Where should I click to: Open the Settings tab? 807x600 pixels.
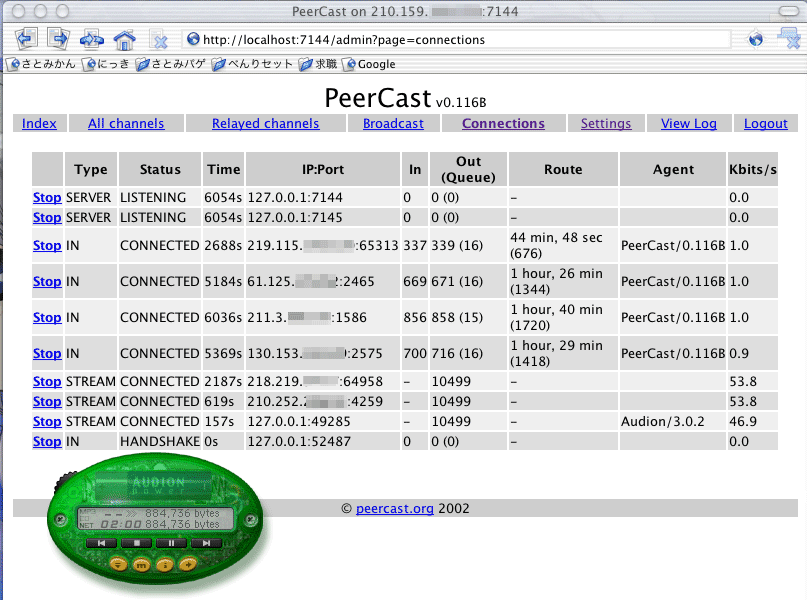click(606, 123)
